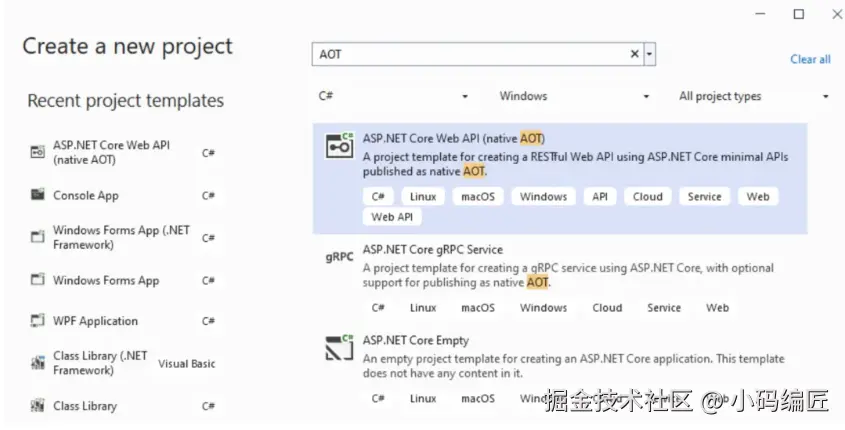Choose the Class Library C# recent template

[x=125, y=406]
